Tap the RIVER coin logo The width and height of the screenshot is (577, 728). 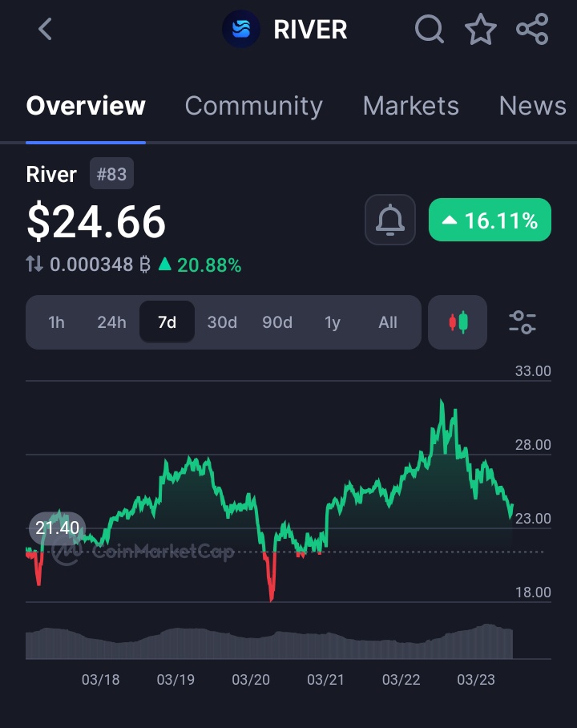pyautogui.click(x=241, y=29)
